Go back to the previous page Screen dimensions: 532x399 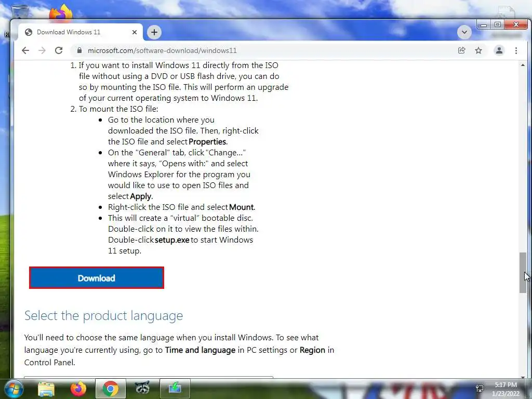pos(25,50)
